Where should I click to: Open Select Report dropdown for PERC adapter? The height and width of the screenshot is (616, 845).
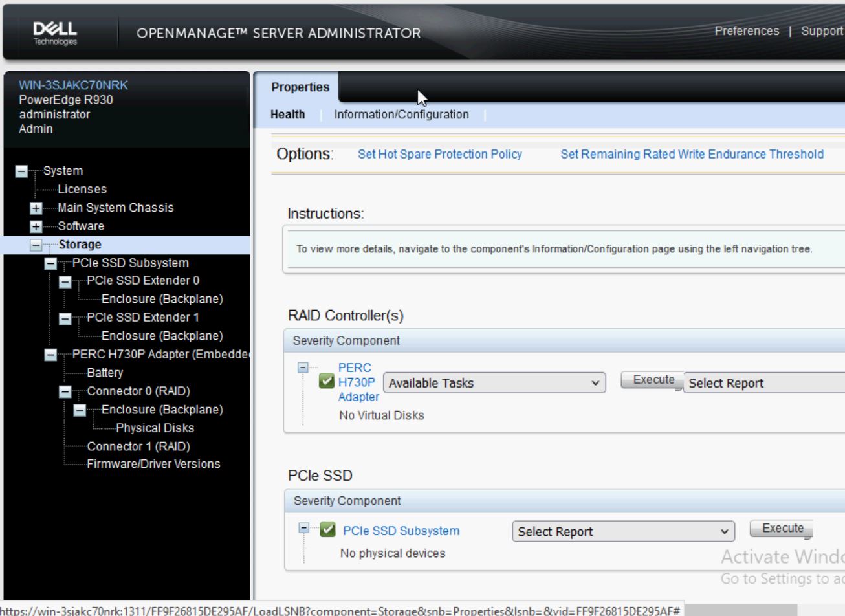[x=764, y=383]
